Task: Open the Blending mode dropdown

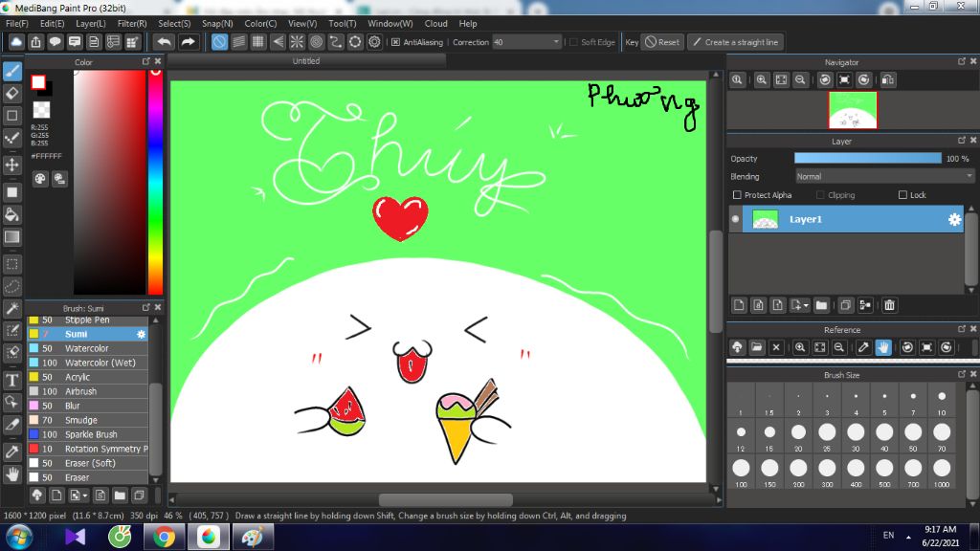Action: coord(883,177)
